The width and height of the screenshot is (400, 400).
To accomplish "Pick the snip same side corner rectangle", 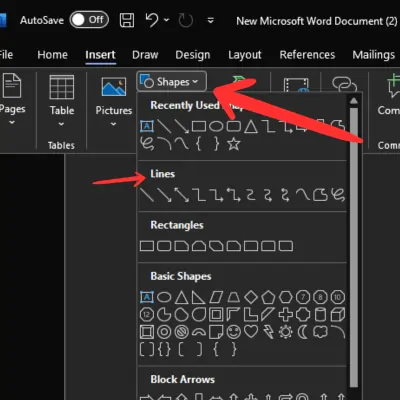I will [x=199, y=246].
